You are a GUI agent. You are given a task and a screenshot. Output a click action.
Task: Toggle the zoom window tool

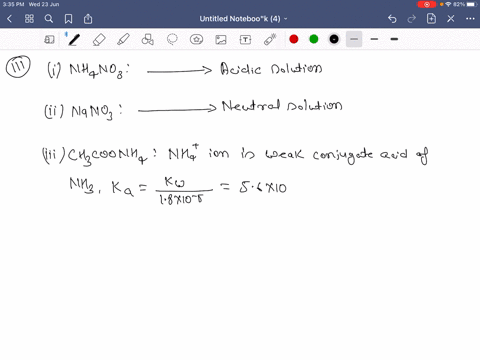pos(49,40)
